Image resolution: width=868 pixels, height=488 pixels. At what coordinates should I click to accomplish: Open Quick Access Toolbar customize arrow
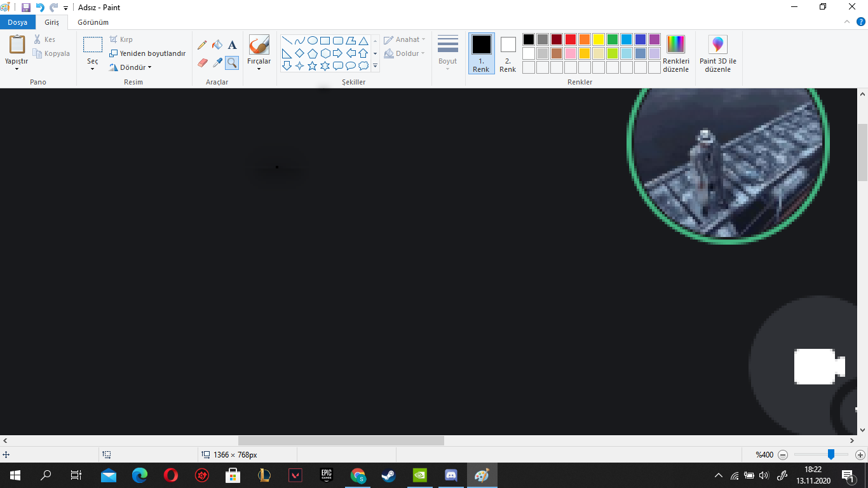65,8
